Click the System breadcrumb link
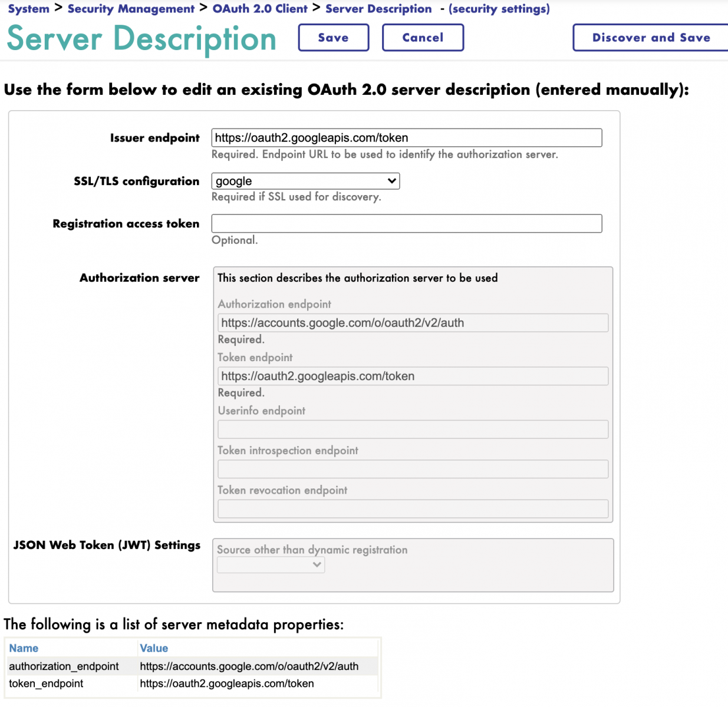728x707 pixels. 28,9
